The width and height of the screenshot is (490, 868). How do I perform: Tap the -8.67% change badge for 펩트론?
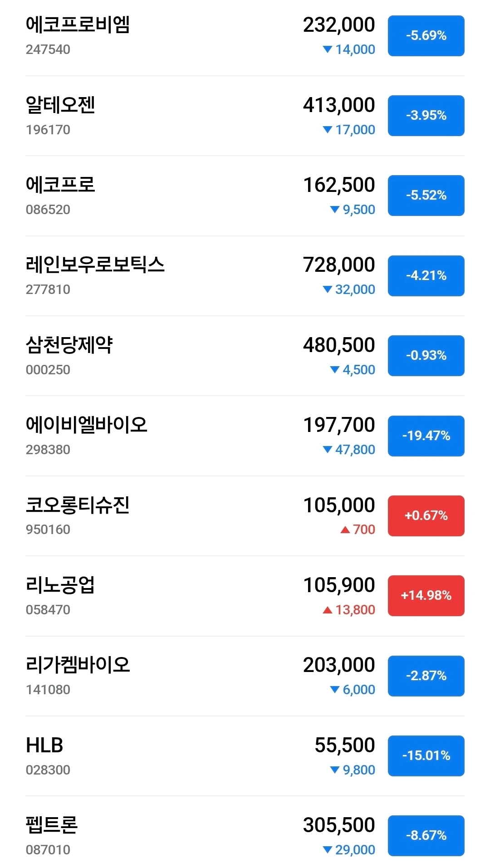426,836
